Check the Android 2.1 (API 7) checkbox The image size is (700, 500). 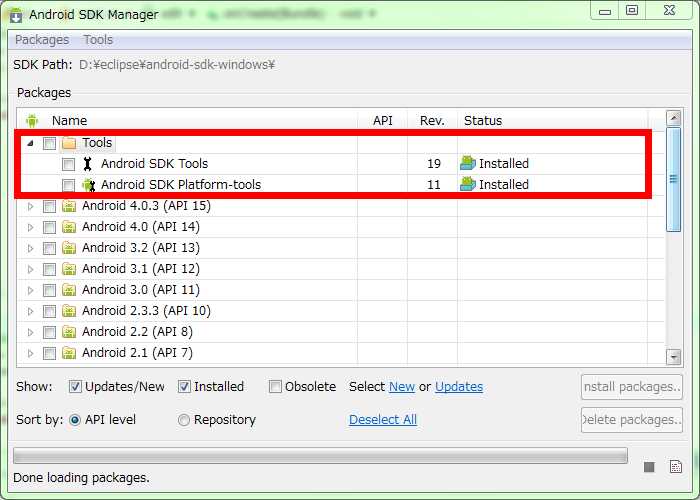49,353
